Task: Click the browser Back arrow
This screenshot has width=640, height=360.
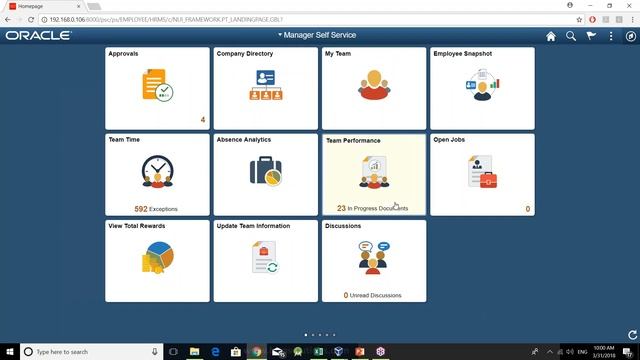Action: (x=8, y=20)
